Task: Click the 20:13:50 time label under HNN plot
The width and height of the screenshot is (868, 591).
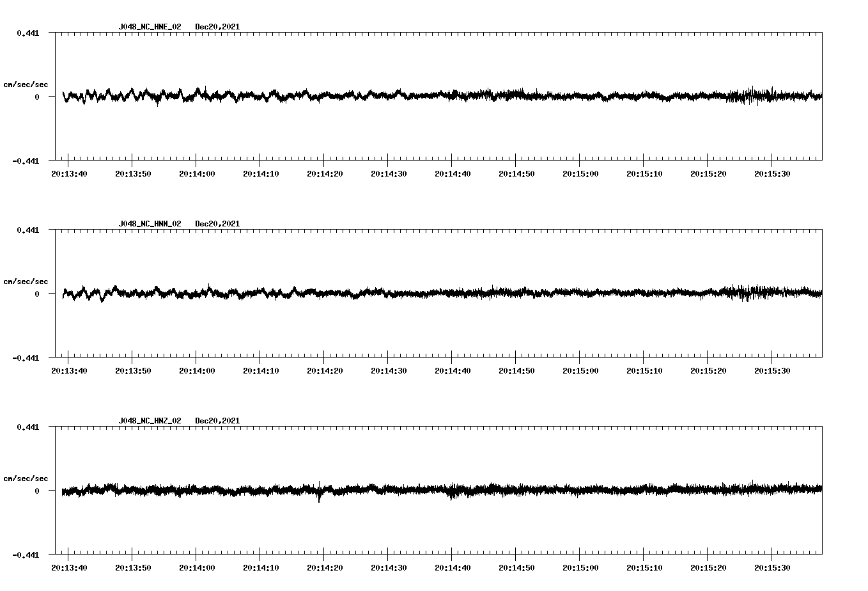Action: (x=133, y=371)
